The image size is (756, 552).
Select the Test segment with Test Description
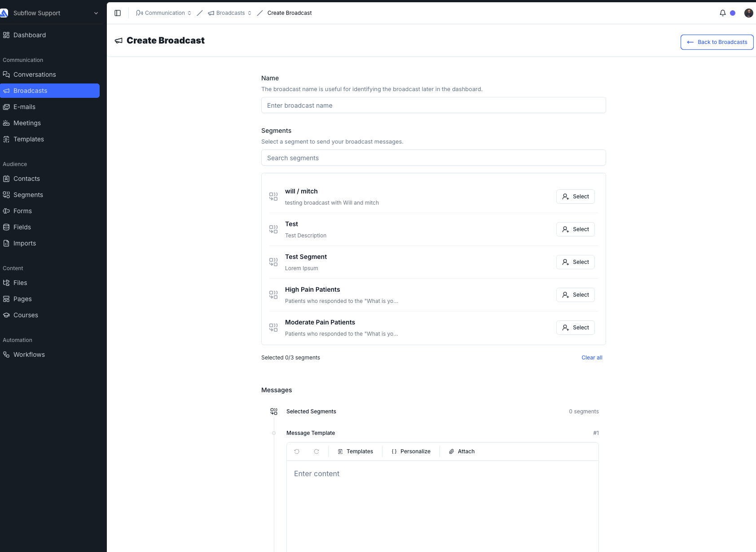(x=576, y=229)
